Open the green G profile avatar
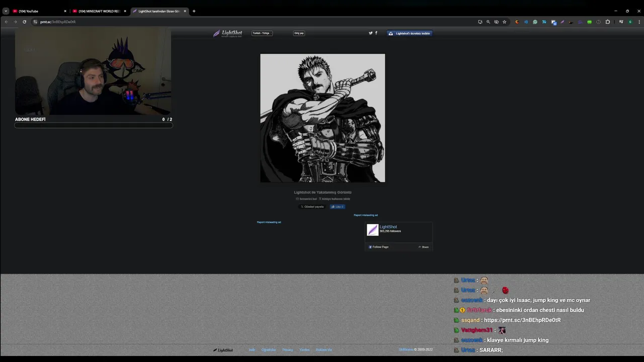This screenshot has width=644, height=362. point(630,22)
